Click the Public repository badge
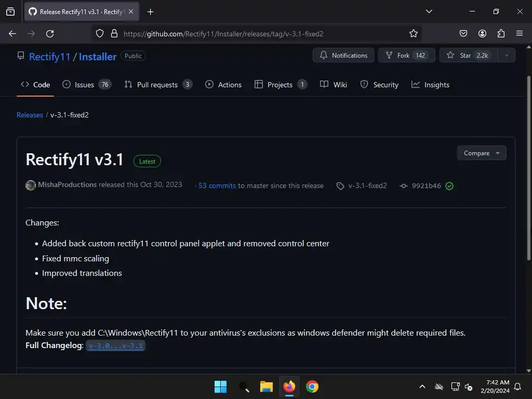 [133, 56]
